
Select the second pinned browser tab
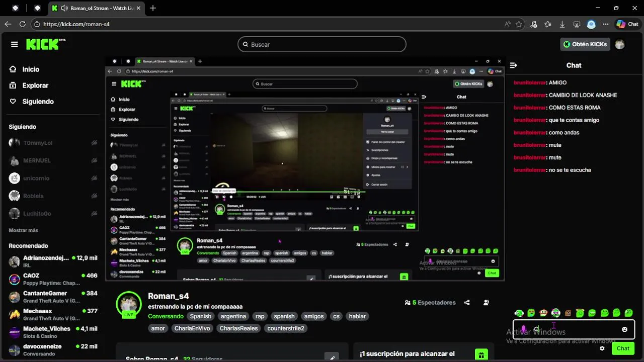coord(37,8)
